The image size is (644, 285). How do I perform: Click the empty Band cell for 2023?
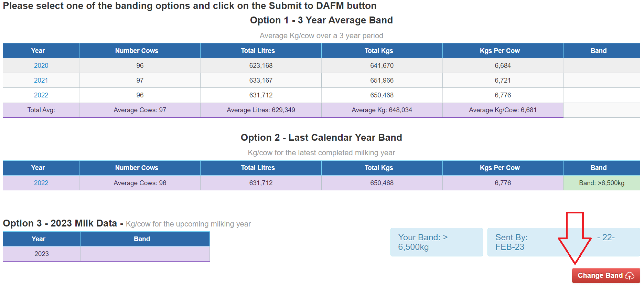tap(145, 254)
